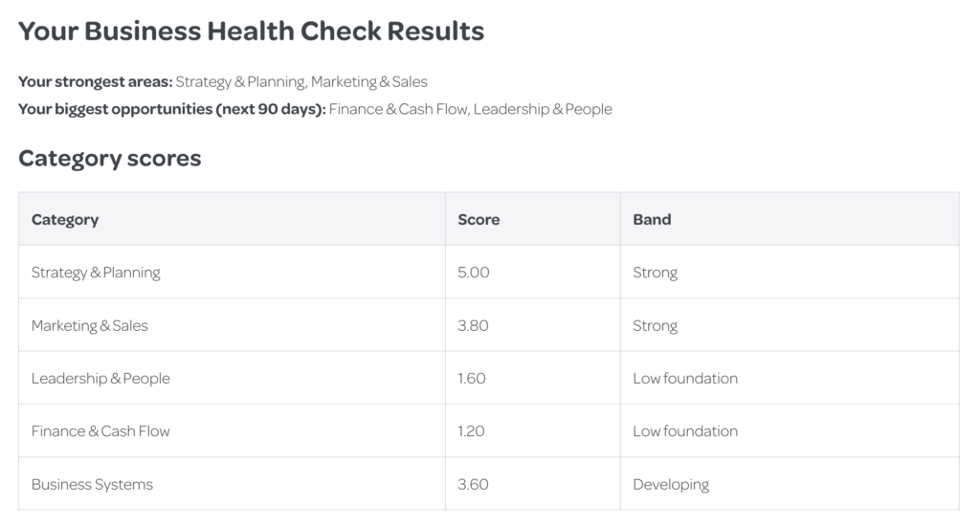Click the Score column header
The width and height of the screenshot is (980, 526).
click(x=479, y=220)
